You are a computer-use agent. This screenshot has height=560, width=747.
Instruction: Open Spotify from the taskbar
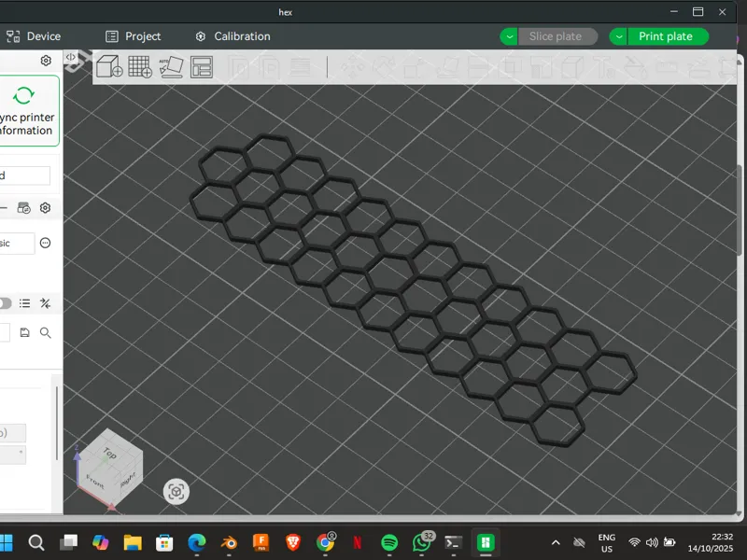click(389, 542)
